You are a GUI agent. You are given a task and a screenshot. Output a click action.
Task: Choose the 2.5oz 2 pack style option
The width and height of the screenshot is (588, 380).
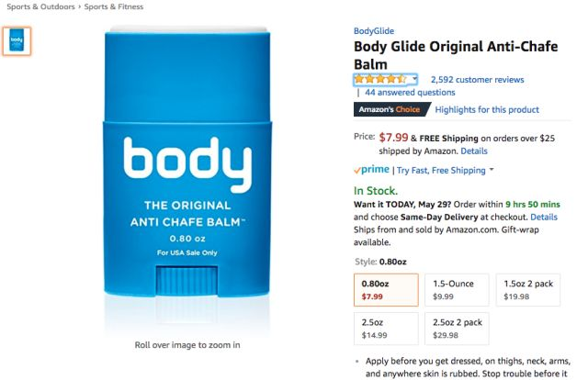[457, 329]
